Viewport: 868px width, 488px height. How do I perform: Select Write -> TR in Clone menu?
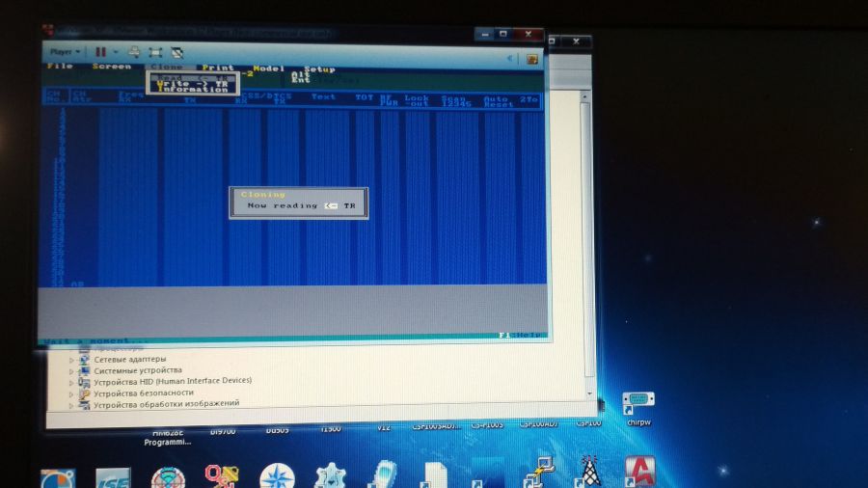193,83
